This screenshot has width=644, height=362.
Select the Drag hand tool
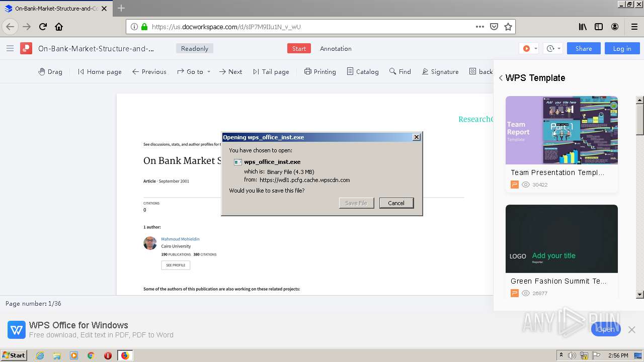[x=50, y=71]
